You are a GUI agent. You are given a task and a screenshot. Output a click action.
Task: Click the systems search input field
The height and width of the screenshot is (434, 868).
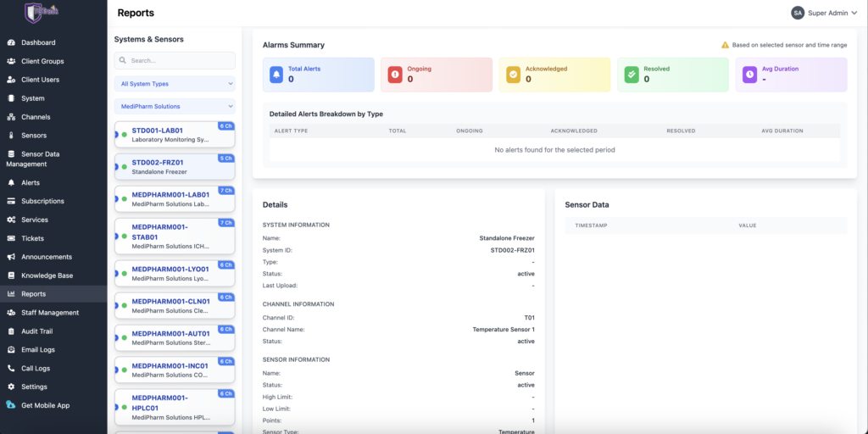[x=175, y=61]
